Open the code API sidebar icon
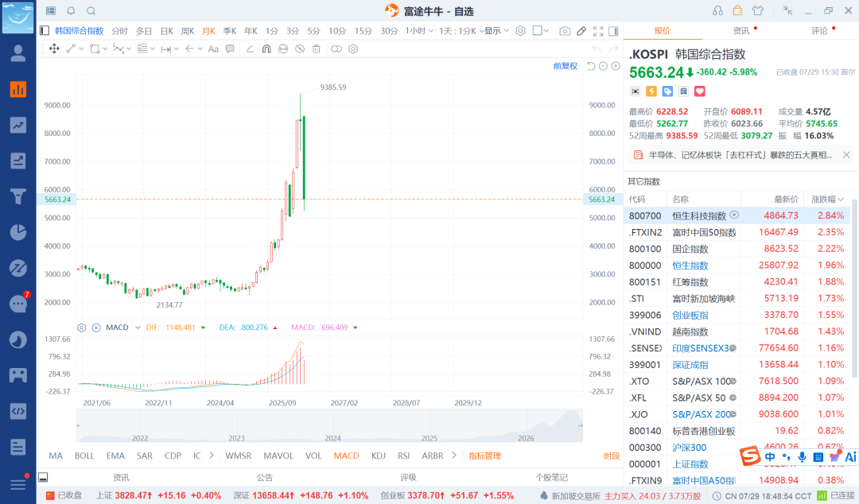The height and width of the screenshot is (504, 859). tap(18, 412)
